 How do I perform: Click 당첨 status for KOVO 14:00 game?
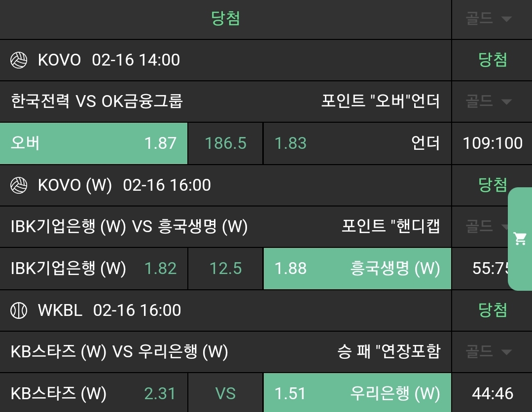click(493, 60)
